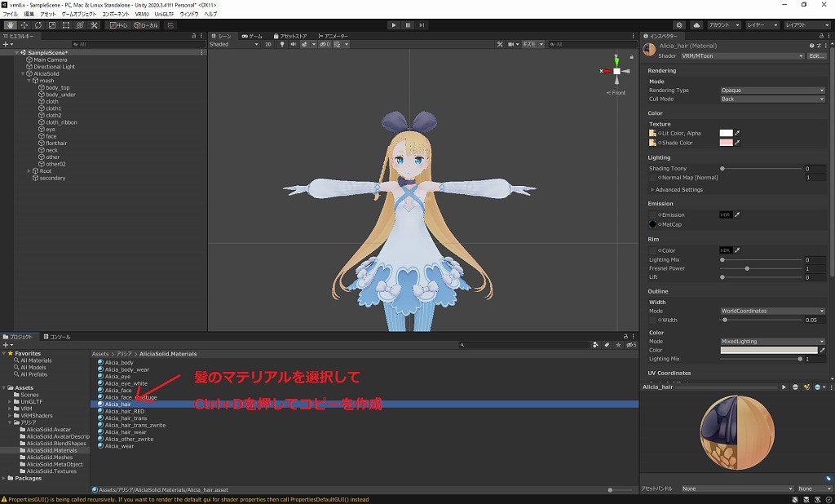Image resolution: width=835 pixels, height=504 pixels.
Task: Switch to the Game tab
Action: [252, 36]
